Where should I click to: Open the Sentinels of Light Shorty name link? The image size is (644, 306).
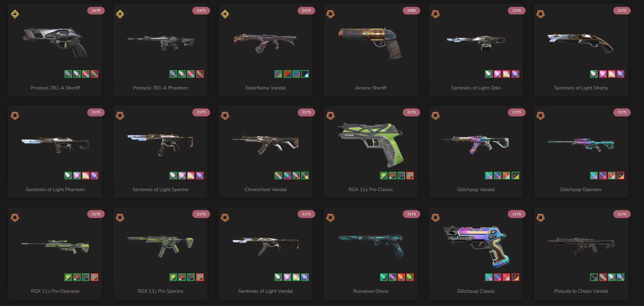581,88
